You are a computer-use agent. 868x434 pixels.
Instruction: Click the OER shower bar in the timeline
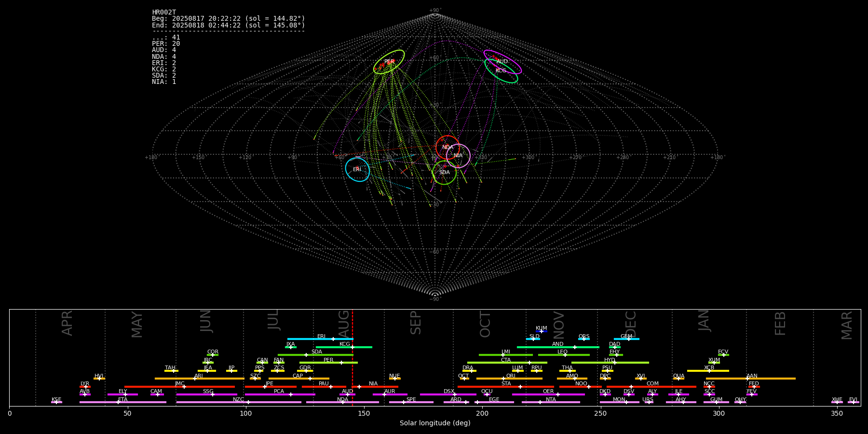click(x=548, y=394)
